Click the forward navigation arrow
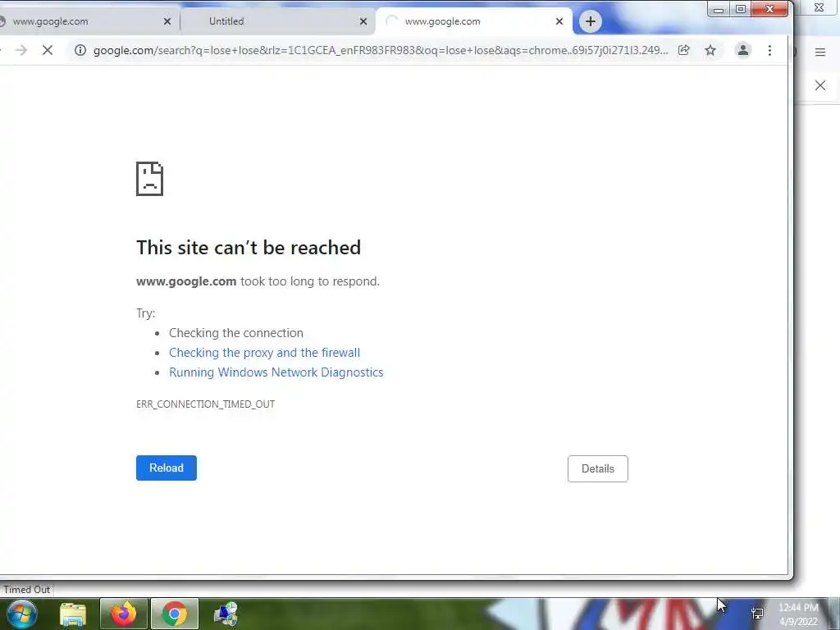Image resolution: width=840 pixels, height=630 pixels. [x=21, y=50]
